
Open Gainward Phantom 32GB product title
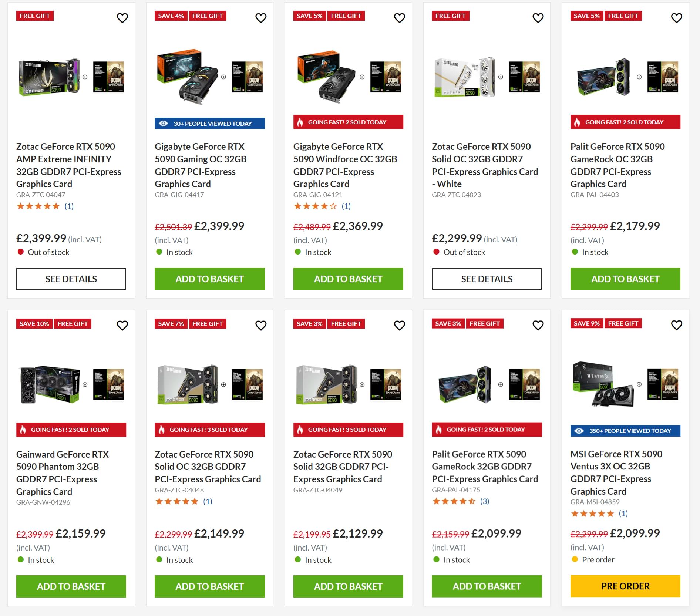tap(63, 473)
